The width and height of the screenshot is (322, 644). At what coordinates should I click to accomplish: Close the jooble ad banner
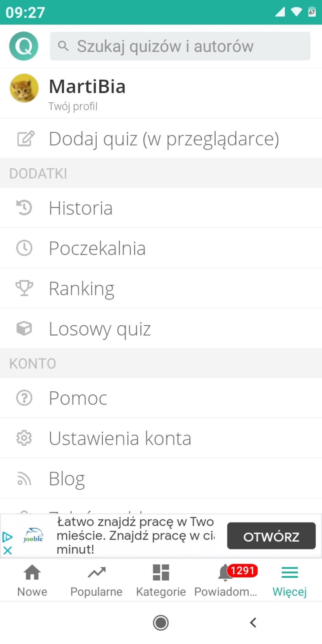click(8, 550)
